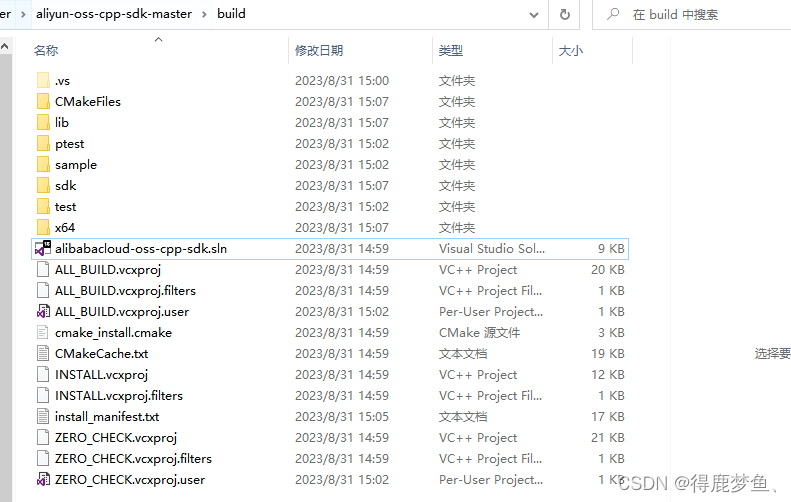
Task: Select the ZERO_CHECK.vcxproj file name
Action: click(x=116, y=438)
